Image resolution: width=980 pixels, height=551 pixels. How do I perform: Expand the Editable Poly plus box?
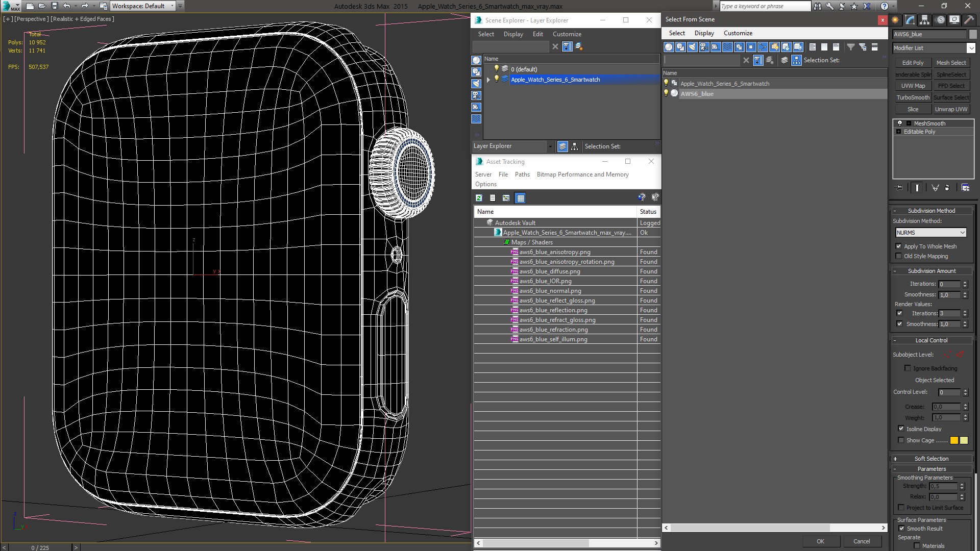pos(899,132)
